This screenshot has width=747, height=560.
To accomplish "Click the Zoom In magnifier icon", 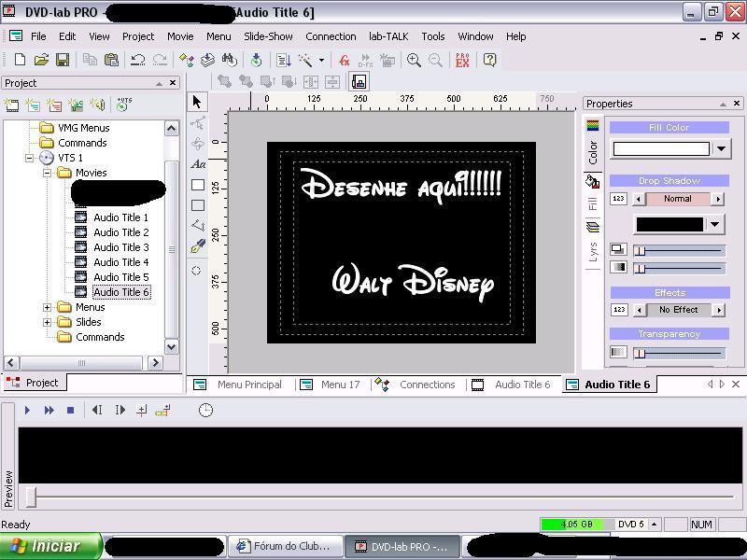I will coord(414,60).
